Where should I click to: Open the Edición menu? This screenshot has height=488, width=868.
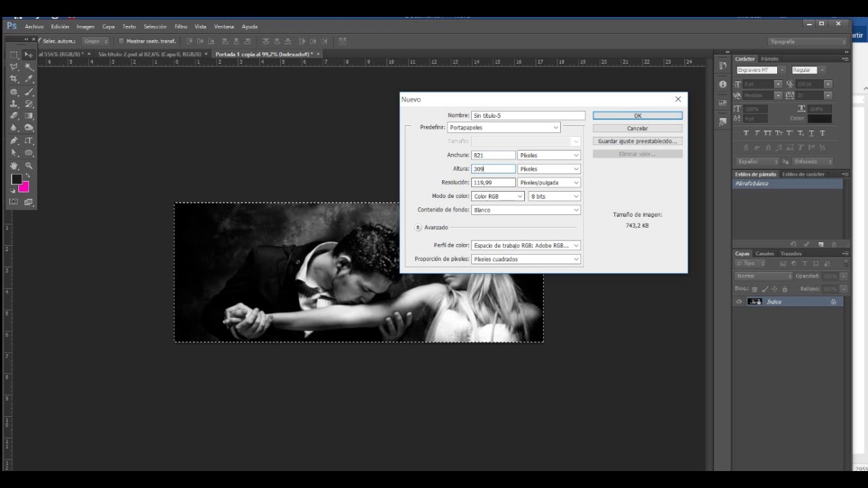(60, 26)
